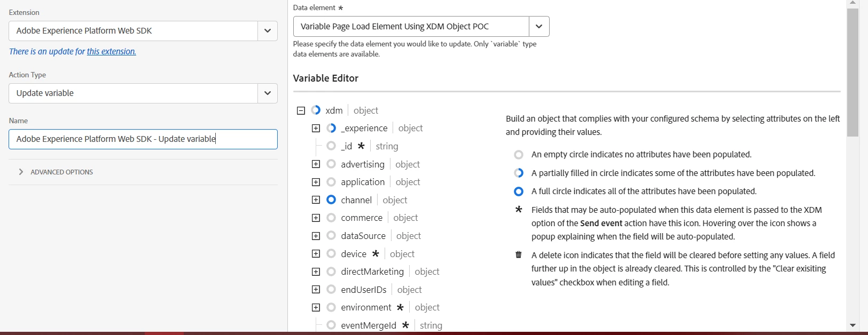Viewport: 868px width, 335px height.
Task: Select the xdm tree item label
Action: tap(334, 110)
